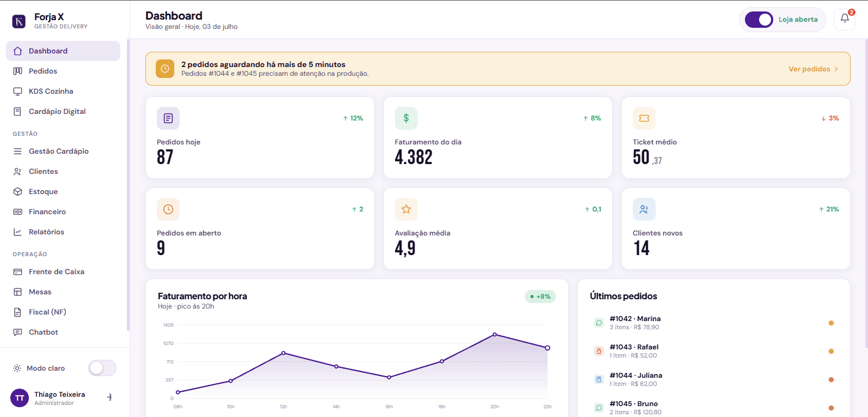Image resolution: width=868 pixels, height=417 pixels.
Task: Click the star icon on Avaliação média
Action: (406, 209)
